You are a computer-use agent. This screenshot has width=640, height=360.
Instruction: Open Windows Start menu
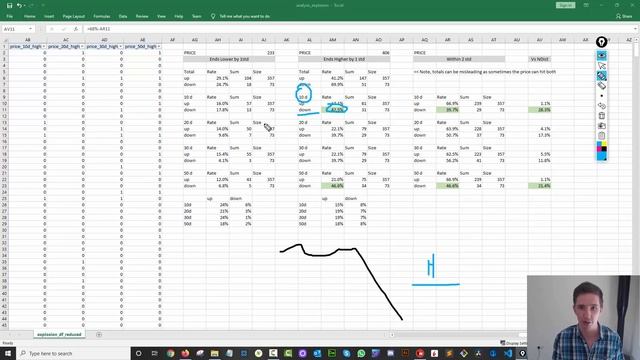pyautogui.click(x=8, y=353)
